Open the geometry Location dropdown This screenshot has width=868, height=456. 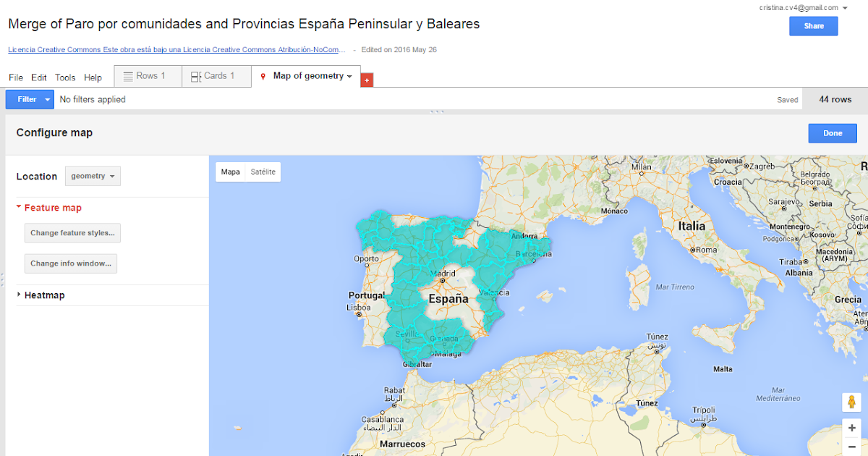pyautogui.click(x=92, y=176)
